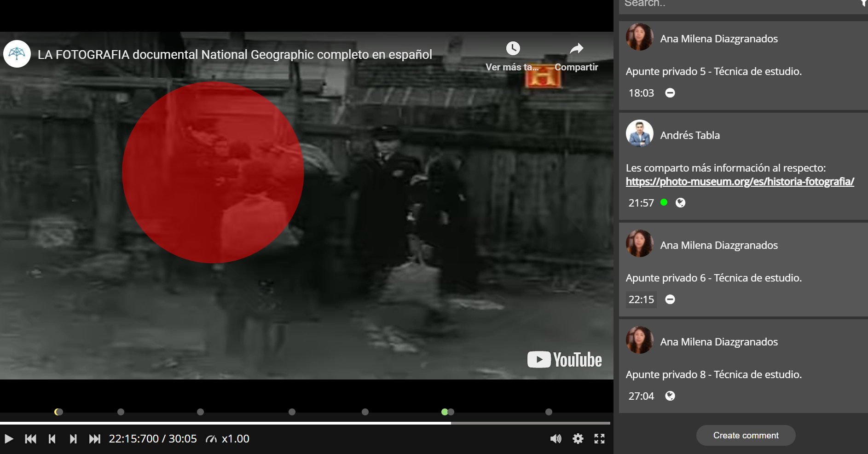Open the channel logo avatar
The width and height of the screenshot is (868, 454).
click(x=17, y=54)
